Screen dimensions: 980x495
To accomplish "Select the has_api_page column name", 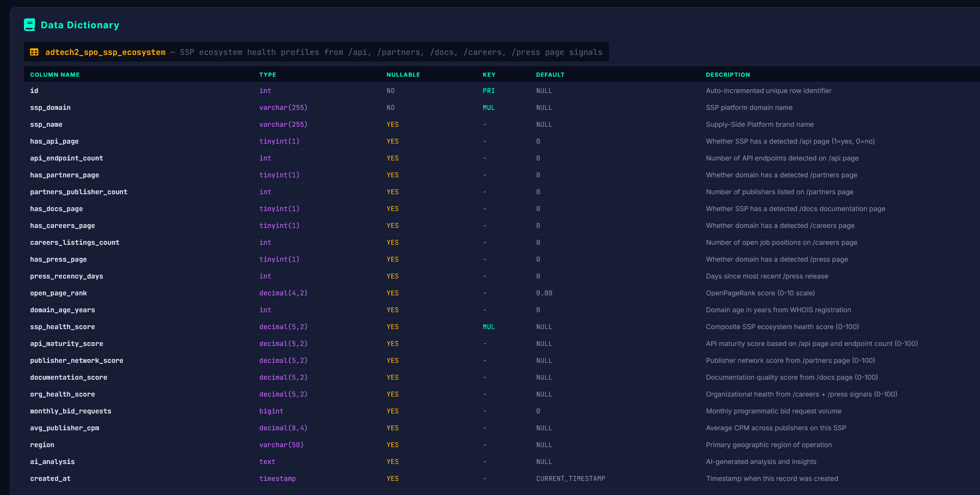I will [54, 141].
